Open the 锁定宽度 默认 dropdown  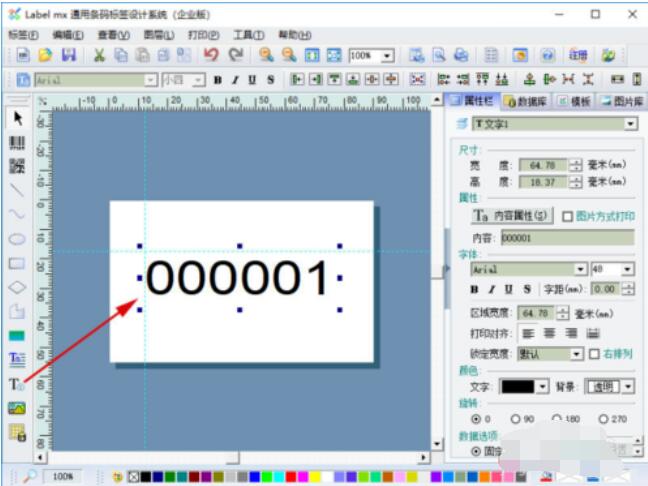(x=577, y=354)
